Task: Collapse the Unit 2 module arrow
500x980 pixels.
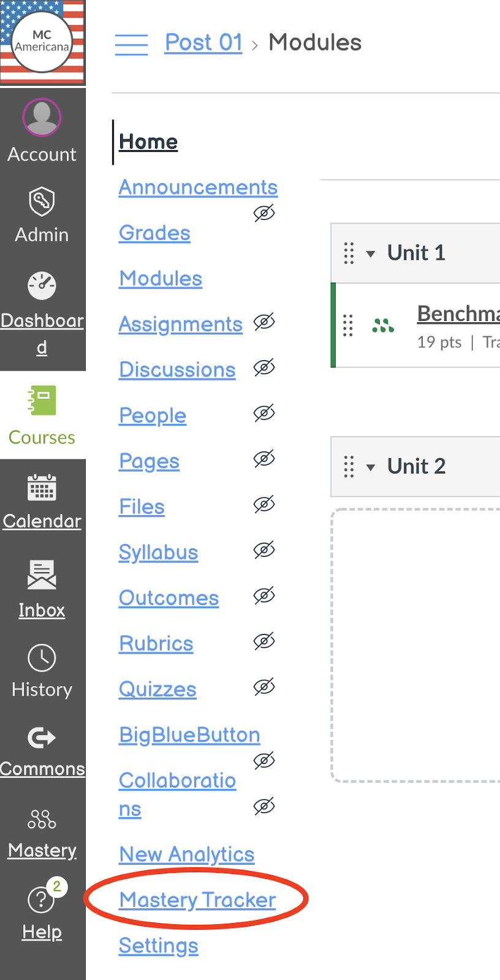Action: click(370, 467)
